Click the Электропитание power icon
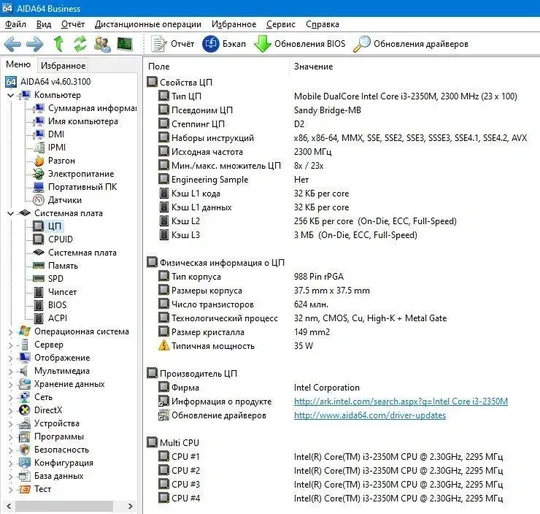The image size is (540, 514). pos(39,174)
